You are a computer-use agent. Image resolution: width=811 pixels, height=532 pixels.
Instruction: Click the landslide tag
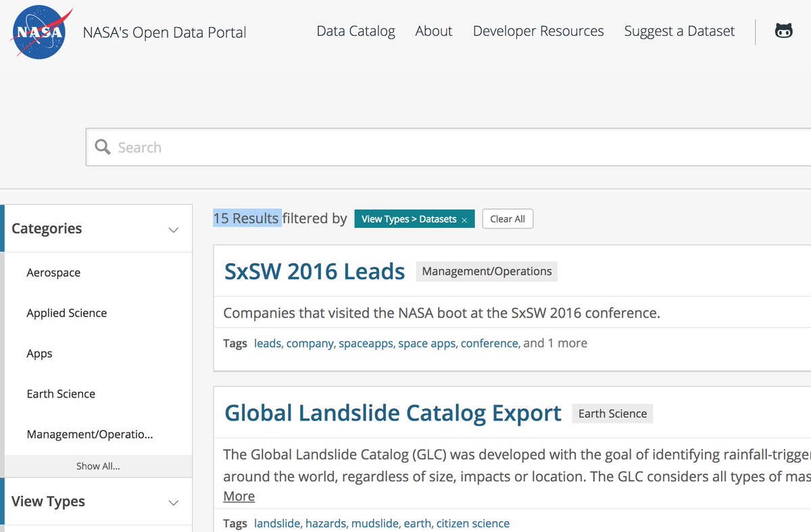pyautogui.click(x=278, y=523)
